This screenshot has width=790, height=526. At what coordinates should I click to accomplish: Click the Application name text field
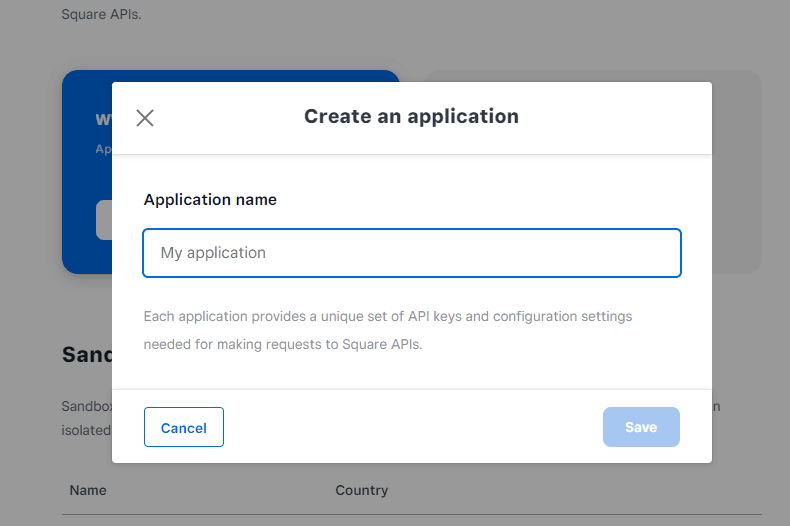coord(412,253)
